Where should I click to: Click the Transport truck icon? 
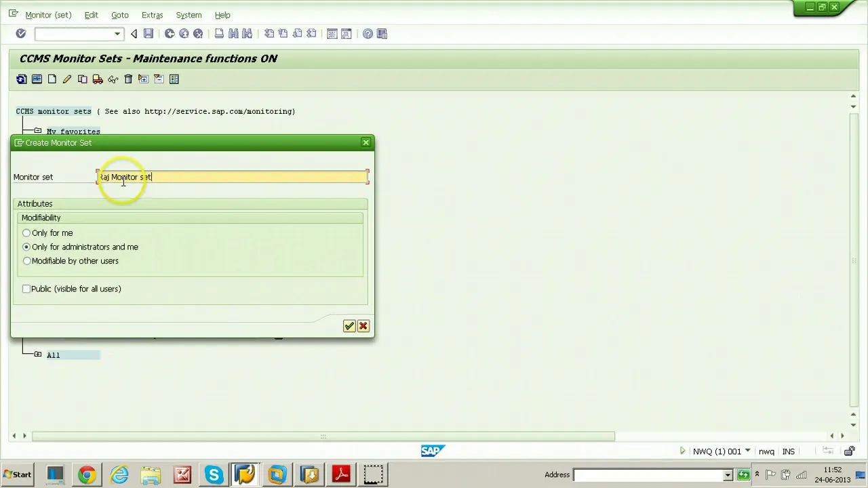point(98,79)
